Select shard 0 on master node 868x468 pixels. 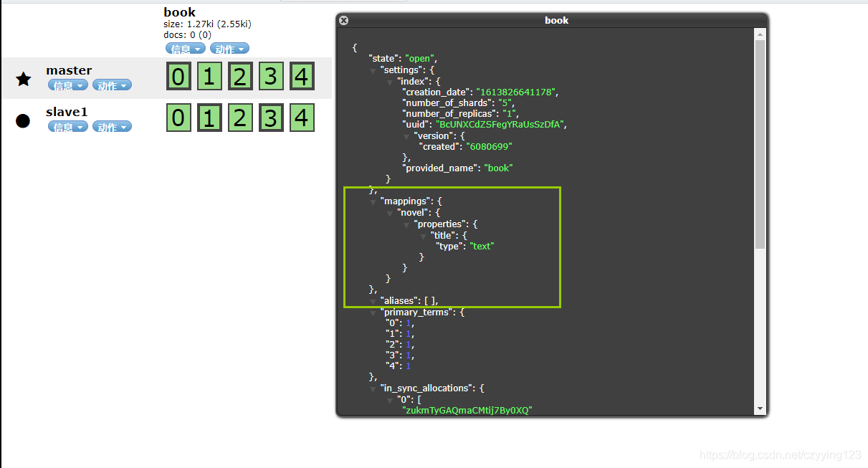(x=178, y=76)
